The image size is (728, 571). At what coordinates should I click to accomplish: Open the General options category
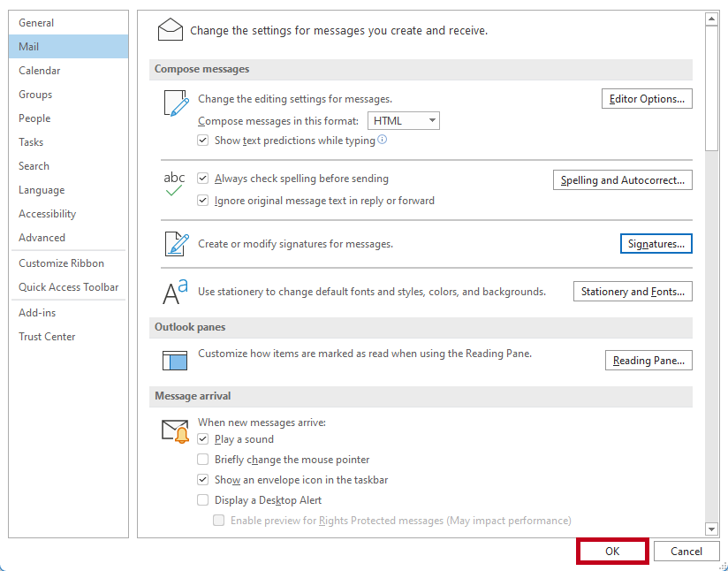click(68, 23)
